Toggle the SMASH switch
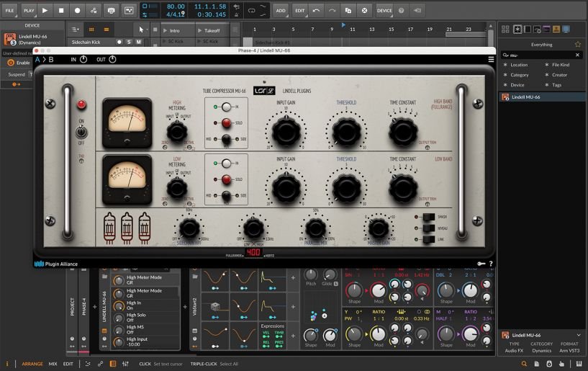 [428, 217]
